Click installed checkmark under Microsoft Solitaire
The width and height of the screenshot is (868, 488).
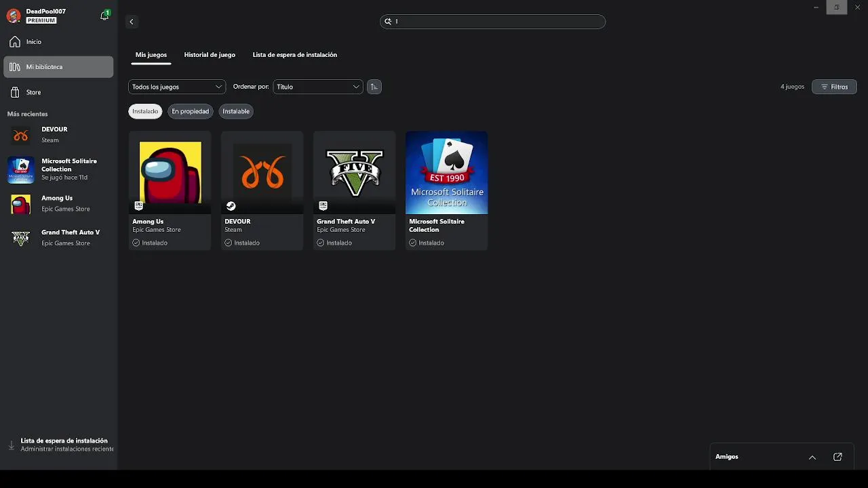tap(413, 243)
